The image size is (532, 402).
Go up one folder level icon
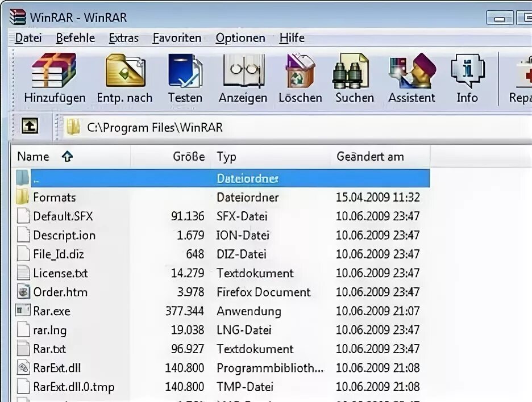30,125
